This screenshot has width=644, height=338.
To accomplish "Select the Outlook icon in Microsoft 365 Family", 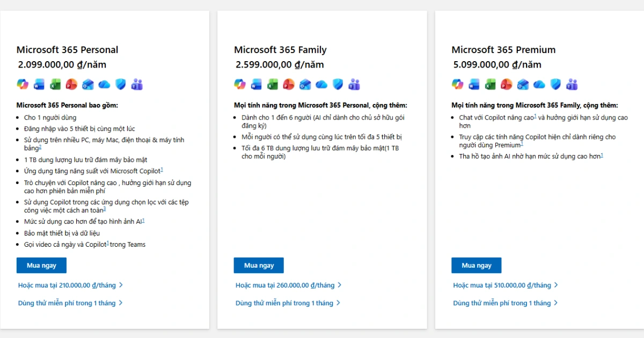I will [305, 84].
